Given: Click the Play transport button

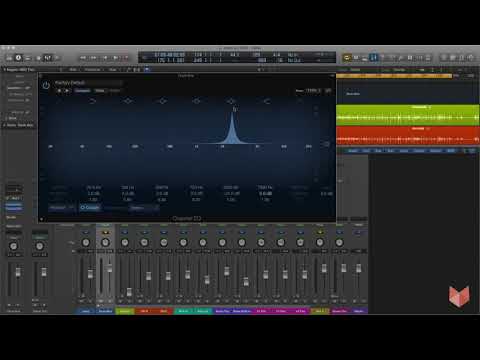Looking at the screenshot, I should pyautogui.click(x=115, y=58).
